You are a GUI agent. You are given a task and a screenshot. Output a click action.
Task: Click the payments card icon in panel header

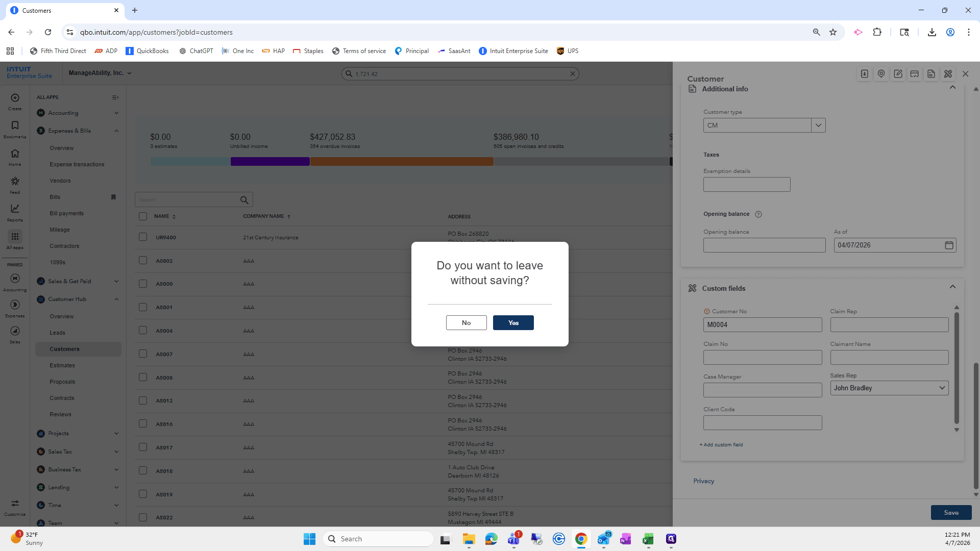[x=915, y=74]
